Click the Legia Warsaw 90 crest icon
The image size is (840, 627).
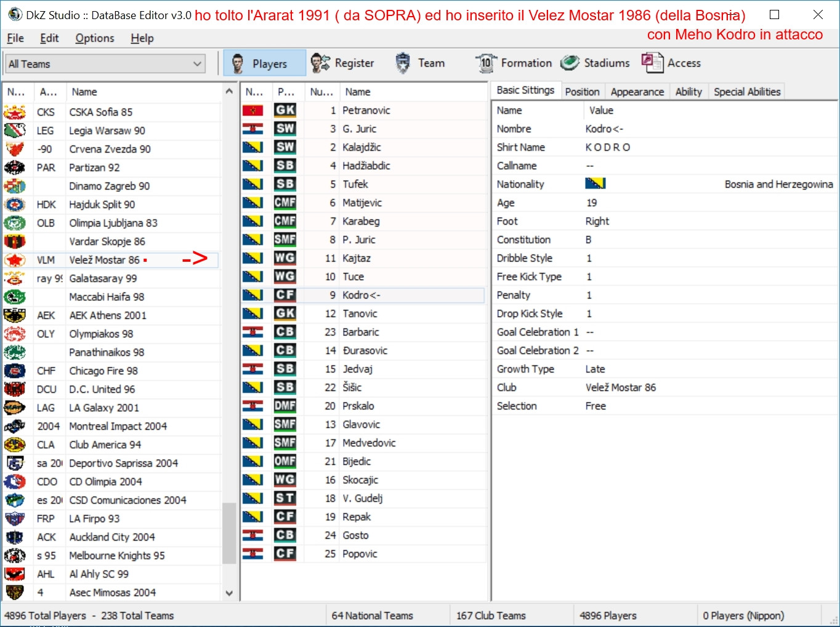click(x=15, y=131)
